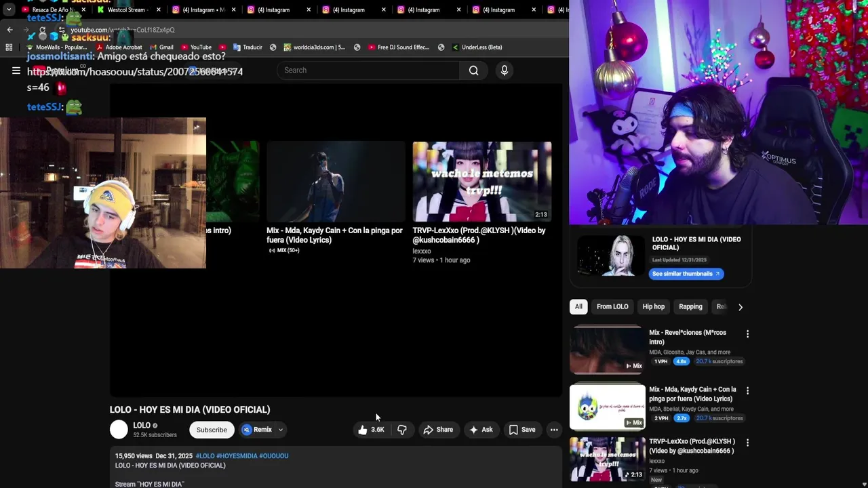Open the browser apps grid icon

click(x=9, y=47)
